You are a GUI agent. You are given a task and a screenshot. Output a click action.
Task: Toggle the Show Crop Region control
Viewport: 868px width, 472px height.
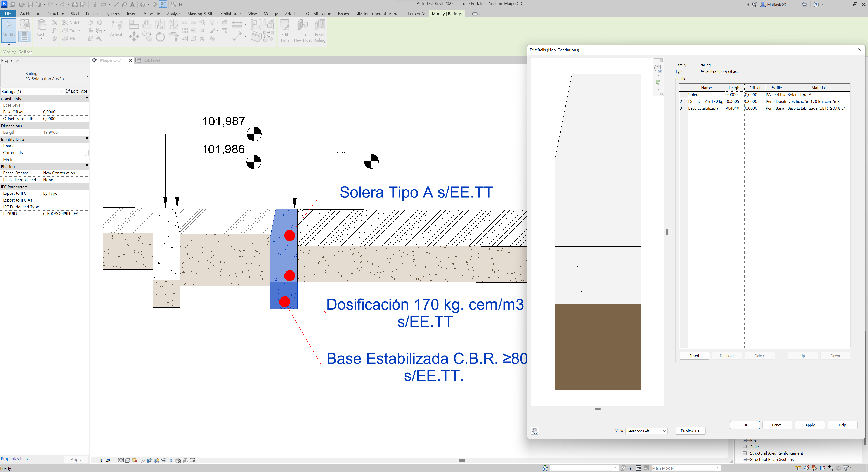(x=157, y=460)
